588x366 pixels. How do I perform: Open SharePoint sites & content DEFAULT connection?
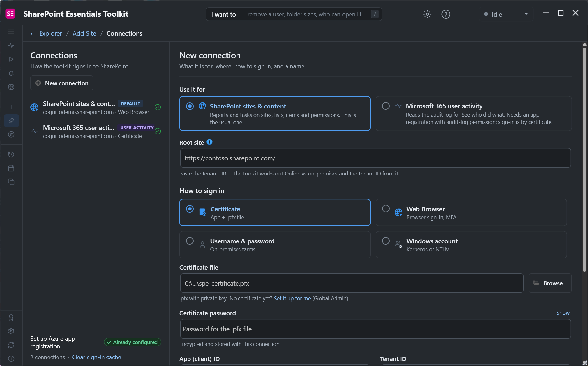coord(96,108)
